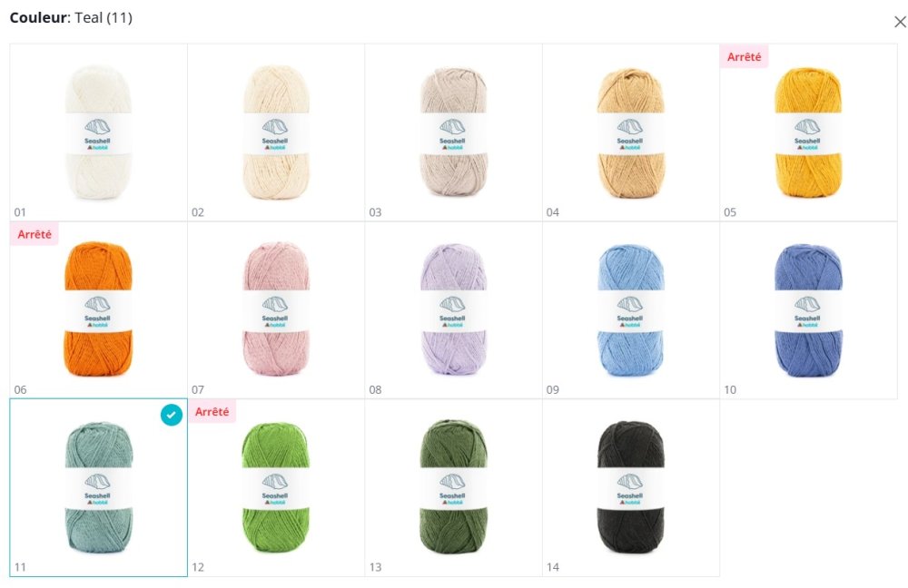Pick the pink yarn color 07
908x588 pixels.
click(276, 310)
